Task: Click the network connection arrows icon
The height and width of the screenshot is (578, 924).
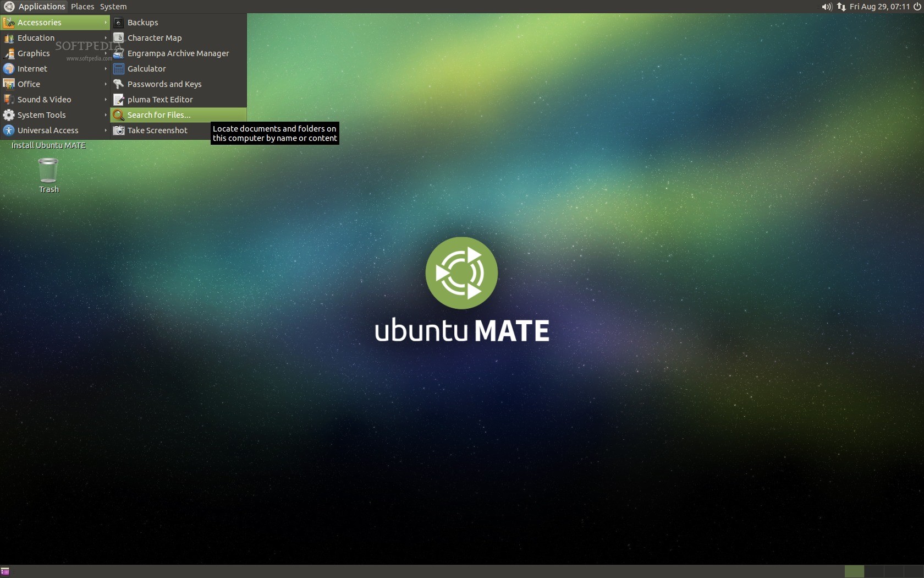Action: click(842, 7)
